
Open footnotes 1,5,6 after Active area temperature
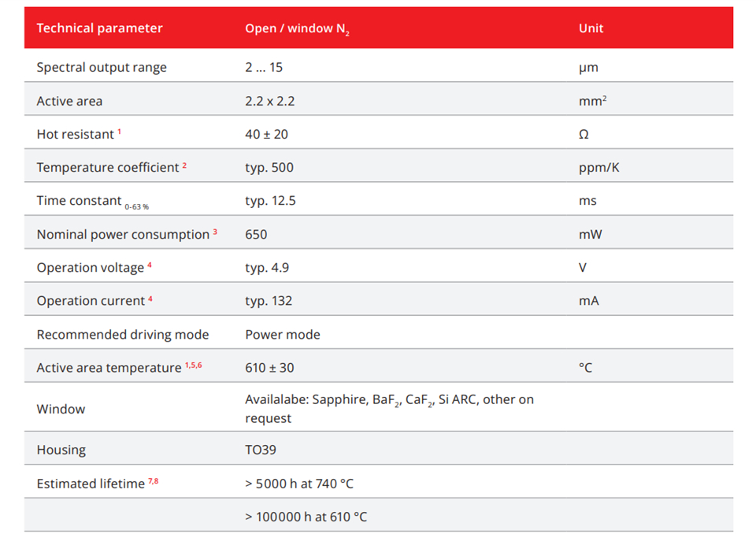194,365
